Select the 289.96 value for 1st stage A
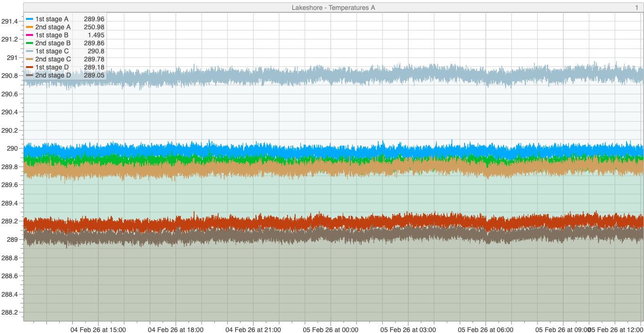This screenshot has width=644, height=333. (94, 19)
